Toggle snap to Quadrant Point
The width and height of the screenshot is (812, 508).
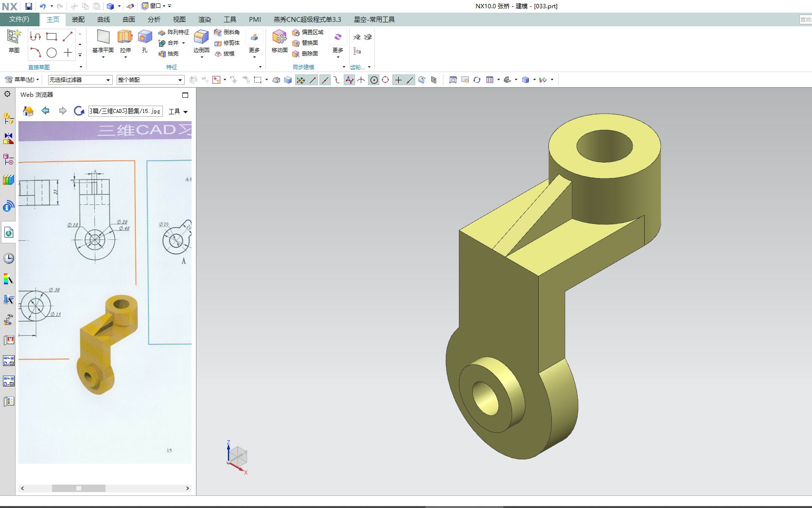coord(386,80)
